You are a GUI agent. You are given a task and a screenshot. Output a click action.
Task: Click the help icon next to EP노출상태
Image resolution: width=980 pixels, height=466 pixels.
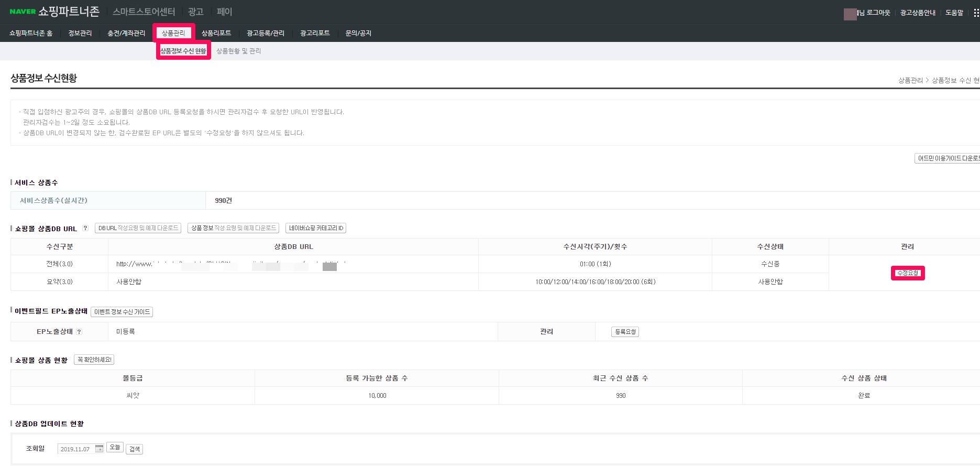[79, 332]
